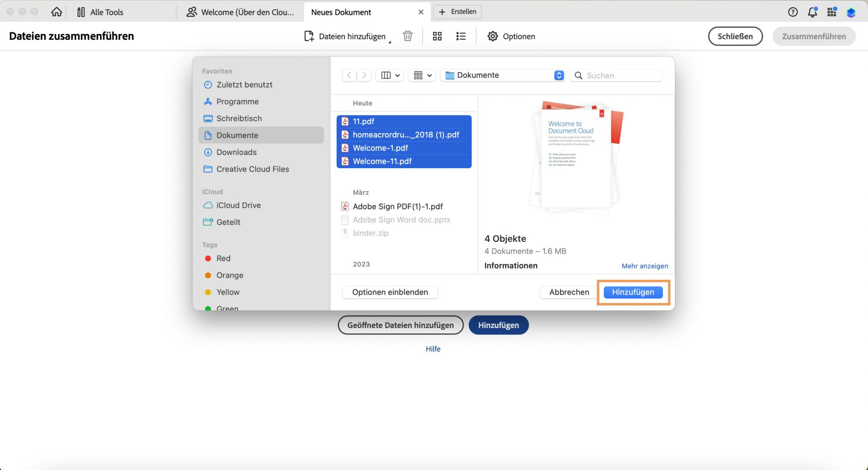Open the notifications bell icon
Image resolution: width=868 pixels, height=470 pixels.
pos(812,12)
